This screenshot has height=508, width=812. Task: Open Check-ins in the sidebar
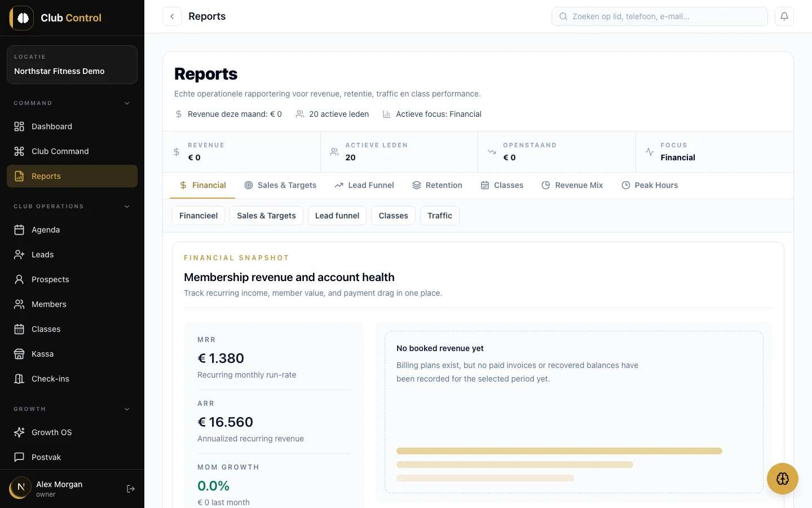coord(72,379)
